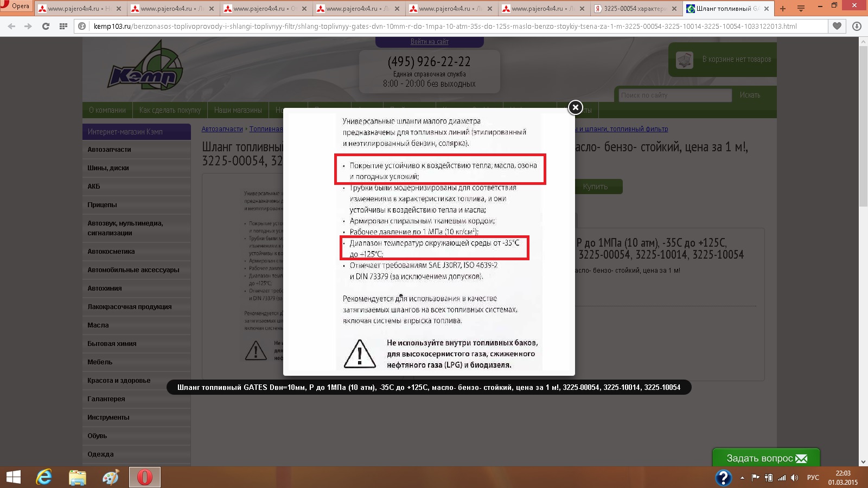Follow the 'Автозапчасти' breadcrumb link
The height and width of the screenshot is (488, 868).
point(222,129)
